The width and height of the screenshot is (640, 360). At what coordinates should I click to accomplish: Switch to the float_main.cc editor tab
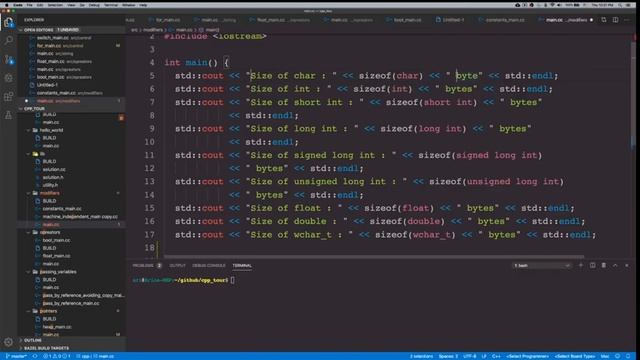click(x=283, y=20)
